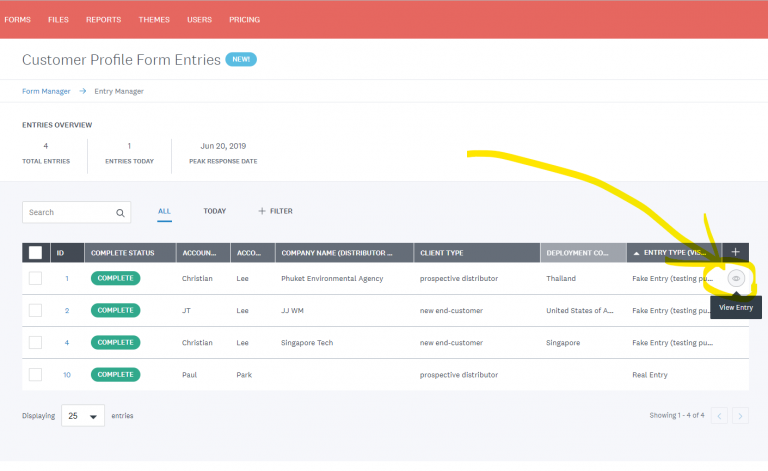768x471 pixels.
Task: Open entry ID 2 link
Action: [67, 310]
